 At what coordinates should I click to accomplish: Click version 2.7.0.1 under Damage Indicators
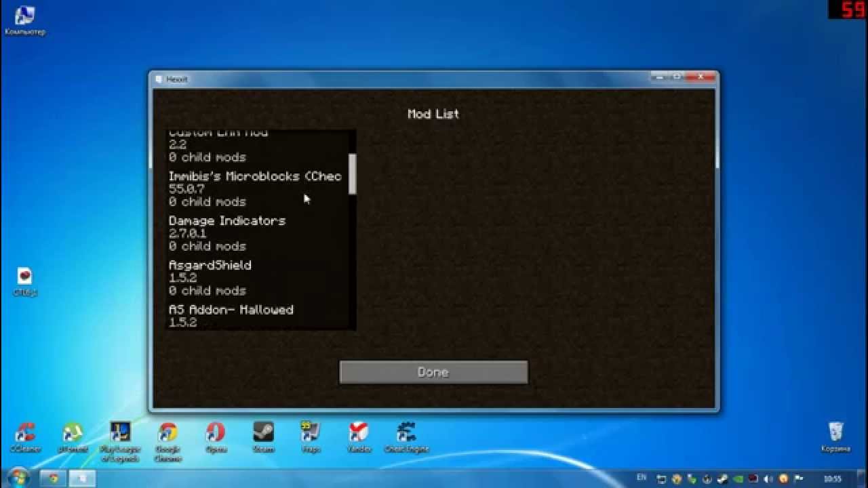pyautogui.click(x=187, y=233)
